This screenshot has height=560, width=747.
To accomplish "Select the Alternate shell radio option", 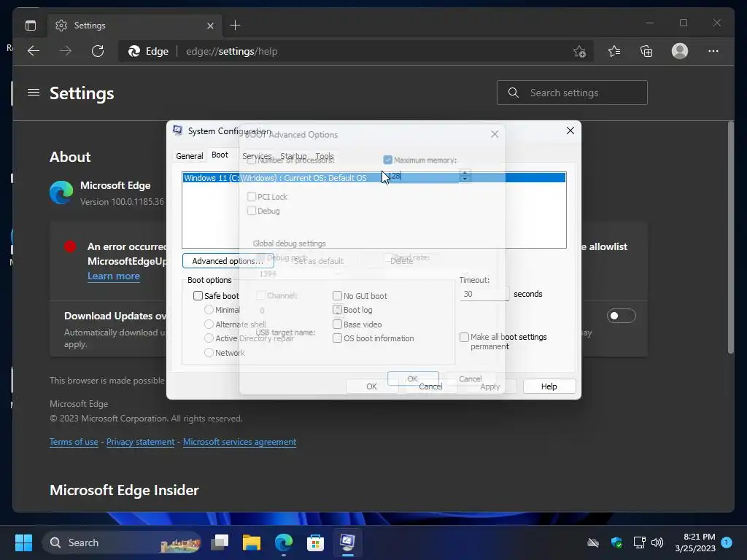I will [x=209, y=324].
